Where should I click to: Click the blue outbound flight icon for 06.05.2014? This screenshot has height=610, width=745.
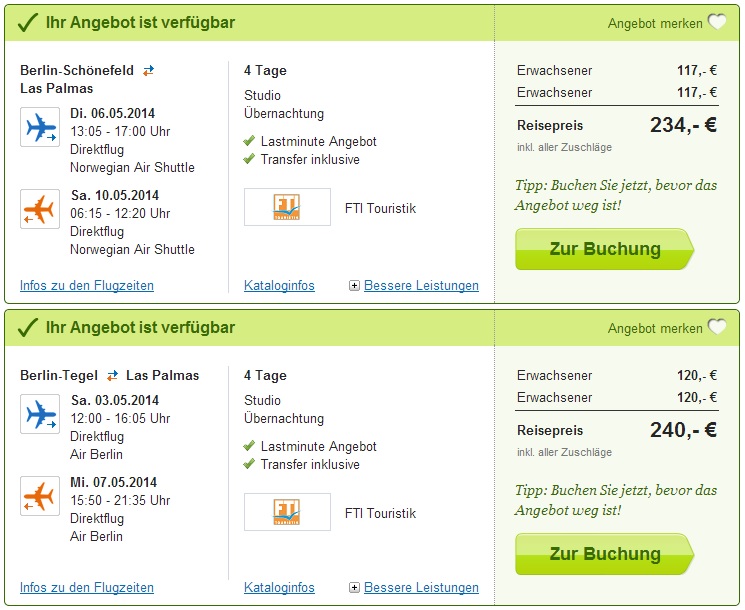click(40, 127)
